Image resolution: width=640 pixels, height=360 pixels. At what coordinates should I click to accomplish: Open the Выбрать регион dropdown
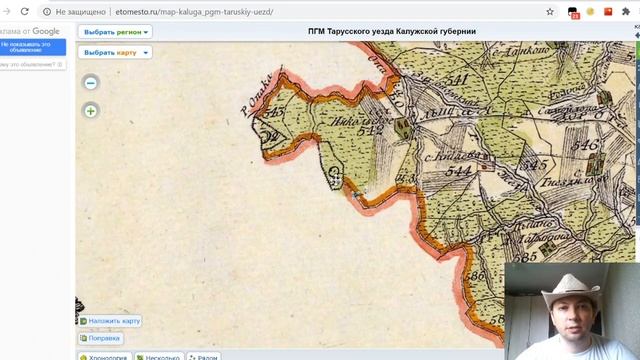115,32
